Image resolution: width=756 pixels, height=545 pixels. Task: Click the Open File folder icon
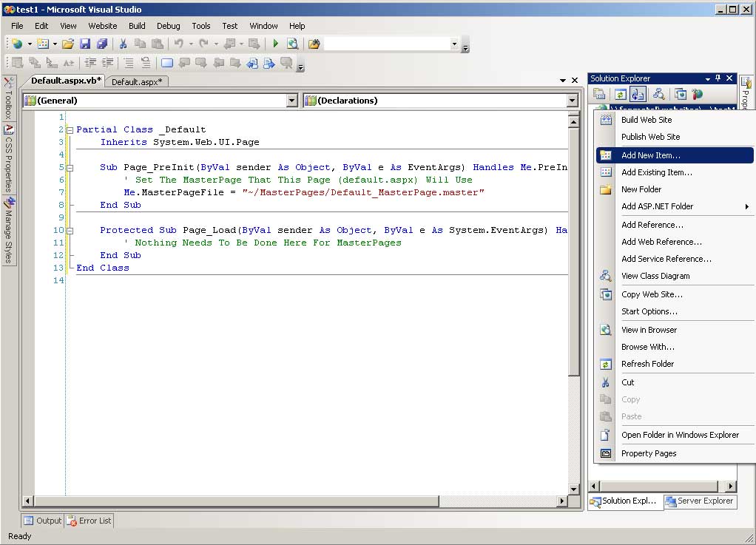(68, 44)
